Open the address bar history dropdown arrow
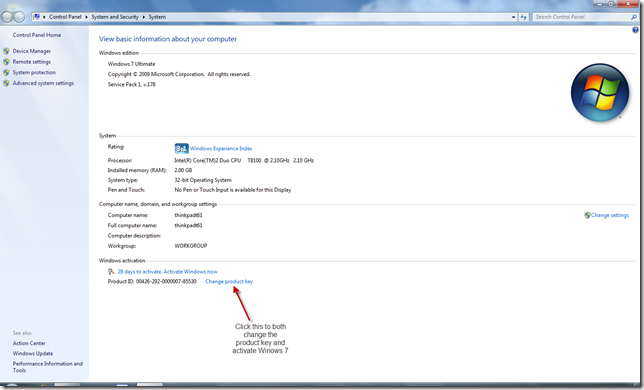The height and width of the screenshot is (390, 644). point(513,17)
